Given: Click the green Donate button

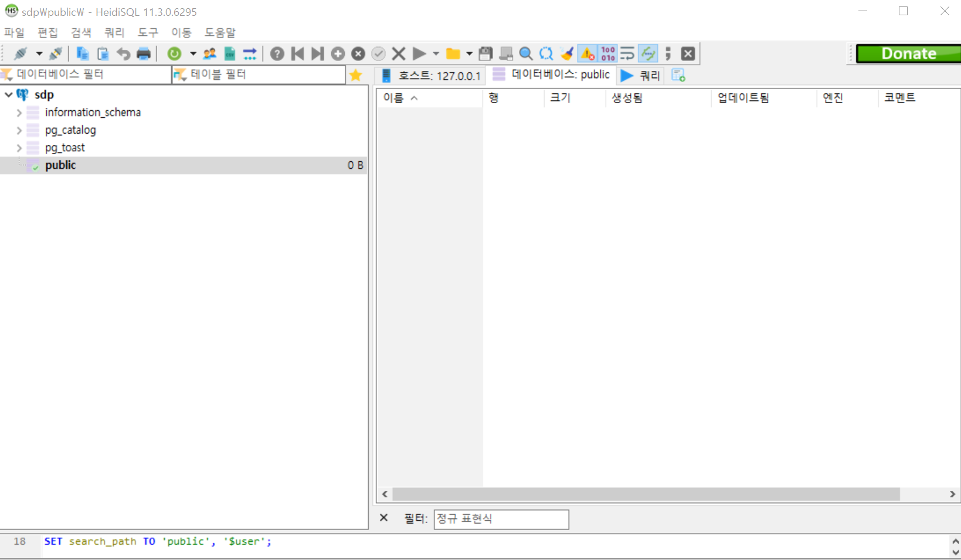Looking at the screenshot, I should pyautogui.click(x=908, y=53).
